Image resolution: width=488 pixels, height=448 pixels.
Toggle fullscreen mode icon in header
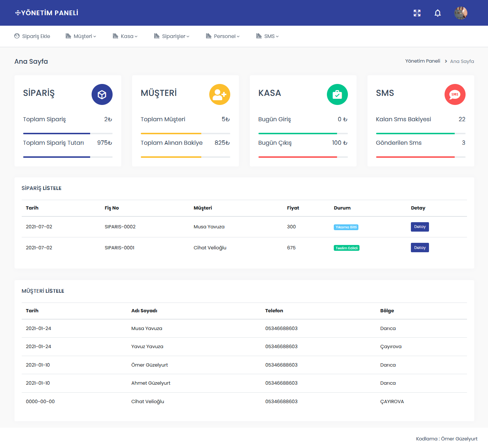[417, 13]
